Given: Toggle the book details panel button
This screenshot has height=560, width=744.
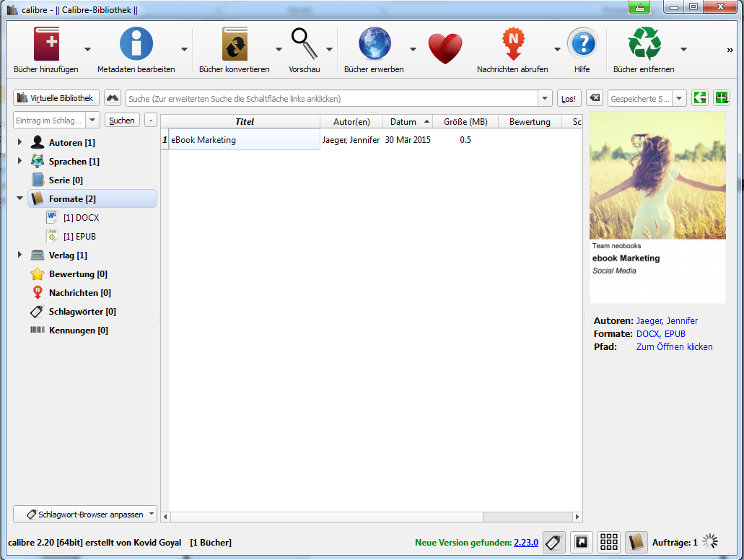Looking at the screenshot, I should tap(636, 542).
